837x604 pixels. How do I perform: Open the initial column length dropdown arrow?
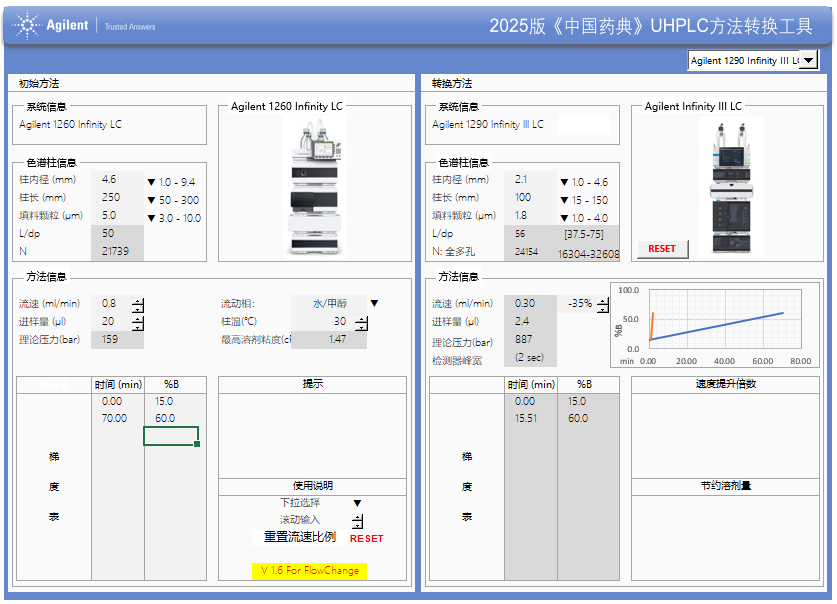click(x=151, y=200)
